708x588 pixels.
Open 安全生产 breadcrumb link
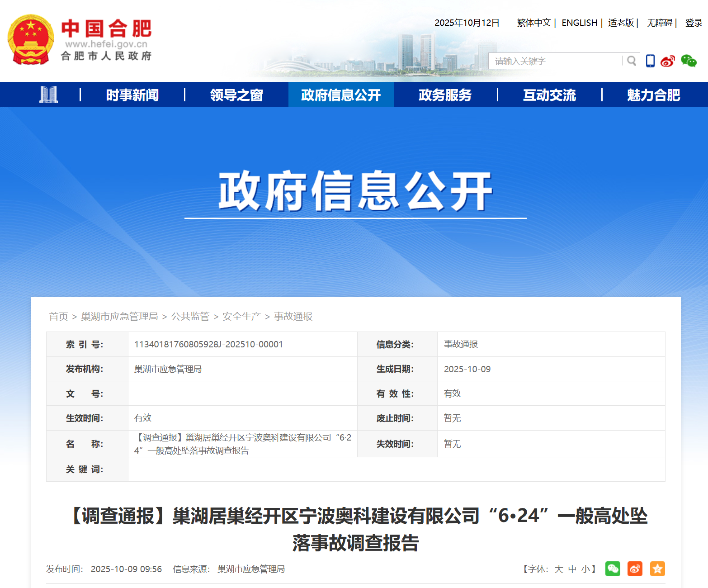[242, 316]
